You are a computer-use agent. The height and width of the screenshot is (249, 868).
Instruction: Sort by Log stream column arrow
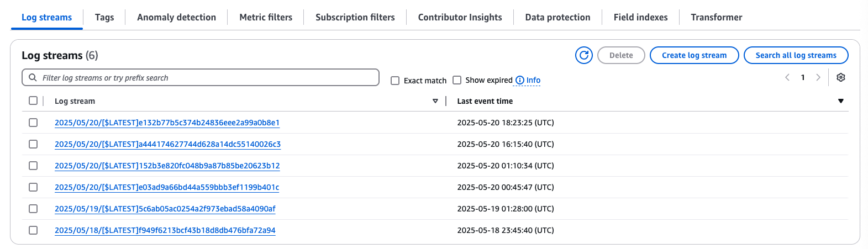pyautogui.click(x=435, y=101)
